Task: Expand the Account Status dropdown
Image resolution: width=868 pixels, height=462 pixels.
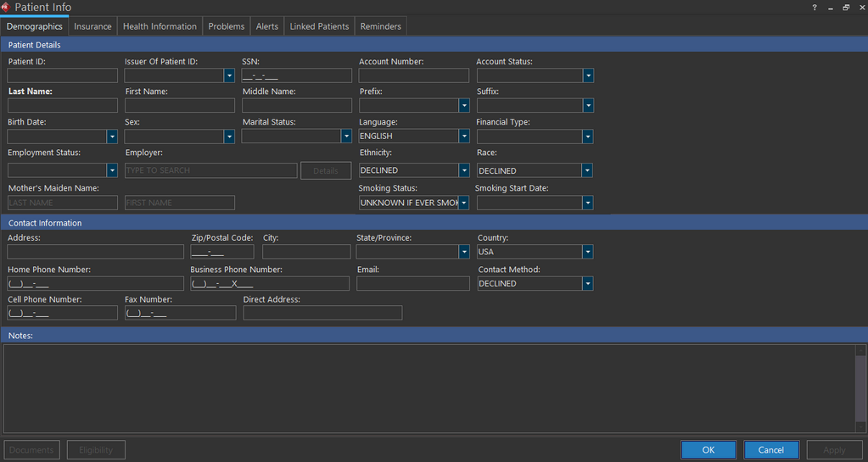Action: click(588, 75)
